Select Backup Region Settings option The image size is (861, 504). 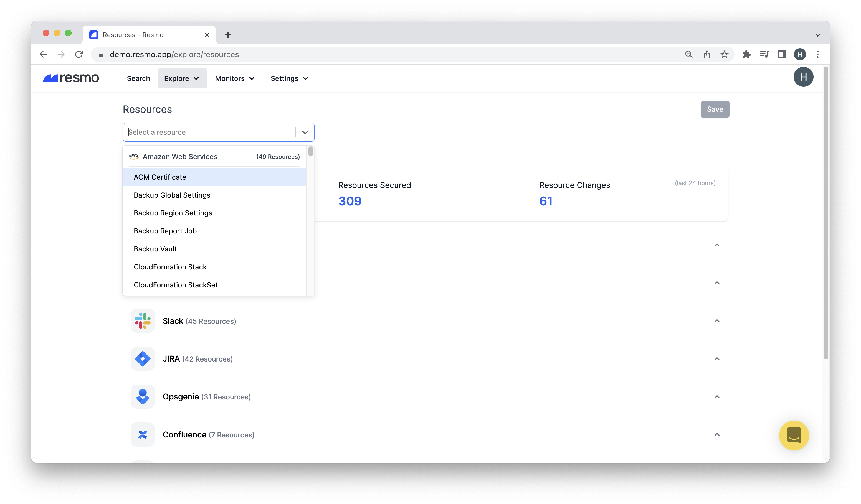pyautogui.click(x=214, y=213)
